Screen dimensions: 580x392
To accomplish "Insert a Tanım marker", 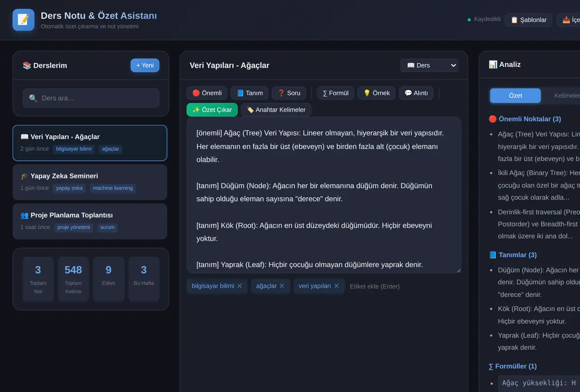I will (x=250, y=93).
